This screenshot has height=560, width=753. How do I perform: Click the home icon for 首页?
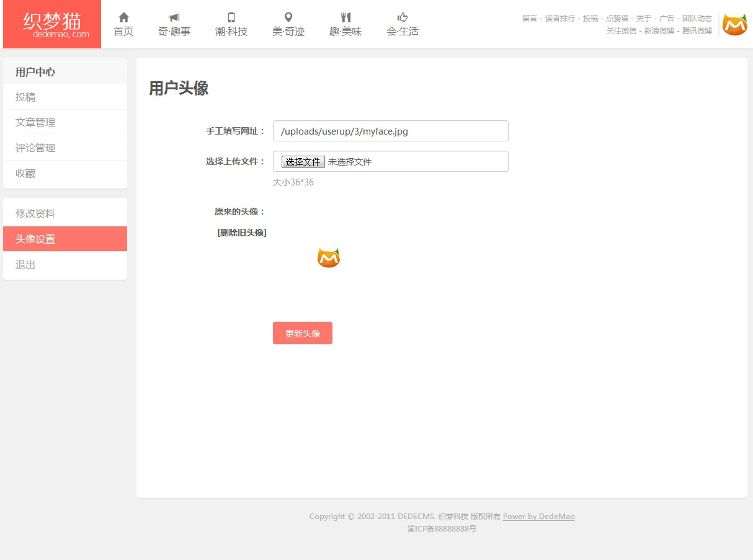tap(123, 17)
